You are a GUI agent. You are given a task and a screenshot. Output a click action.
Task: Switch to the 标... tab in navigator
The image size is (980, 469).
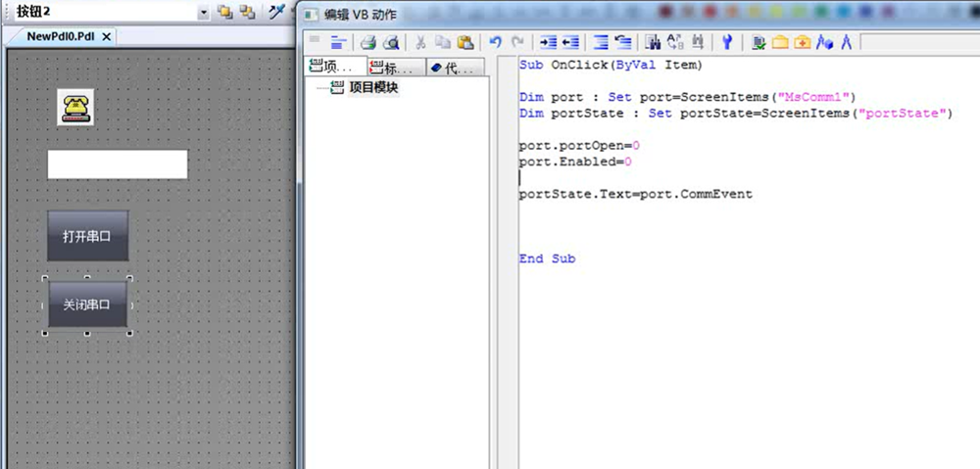click(396, 68)
